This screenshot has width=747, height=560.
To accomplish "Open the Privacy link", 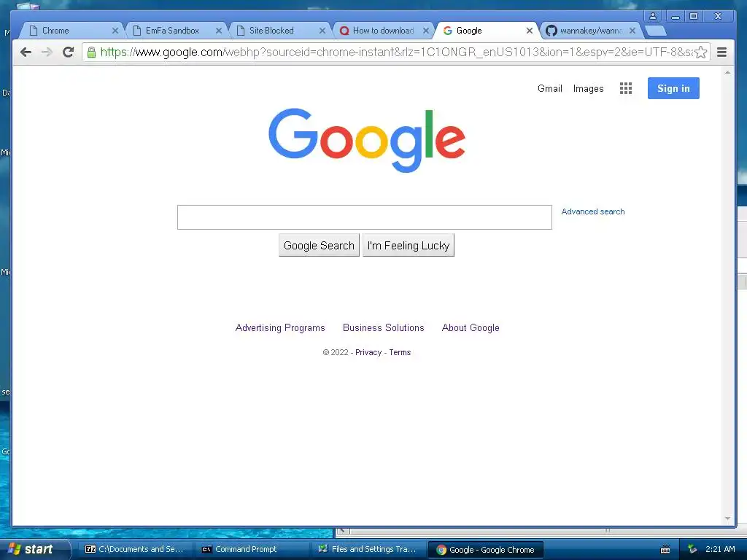I will [x=368, y=352].
